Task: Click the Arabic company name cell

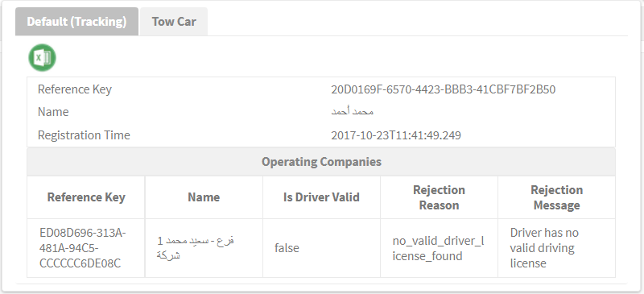Action: tap(204, 248)
